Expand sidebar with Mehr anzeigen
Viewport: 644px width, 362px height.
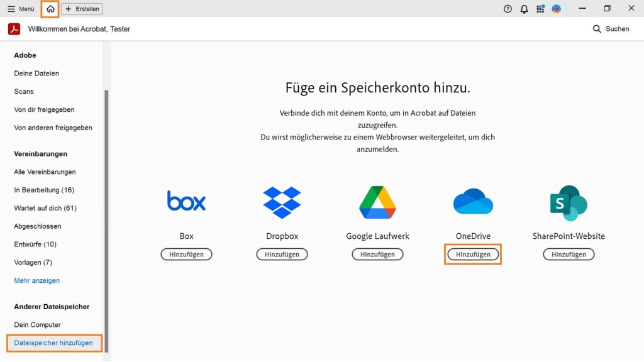(x=37, y=280)
